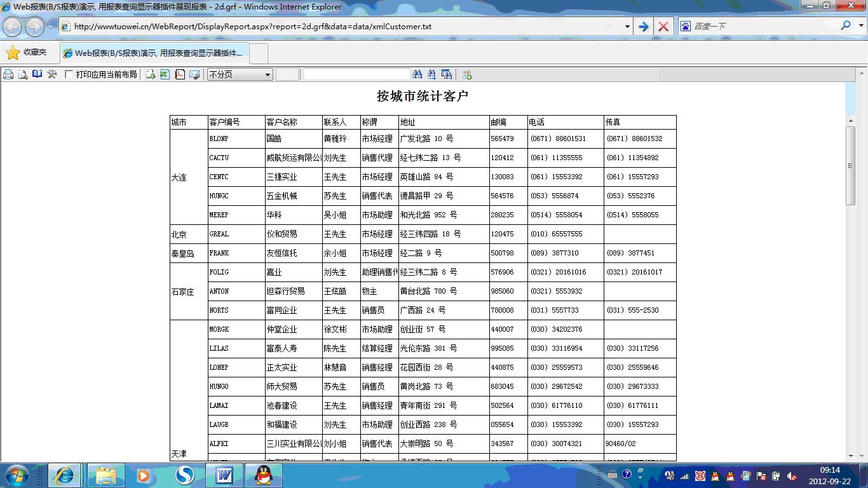Image resolution: width=868 pixels, height=488 pixels.
Task: Click the open book icon in toolbar
Action: [37, 74]
